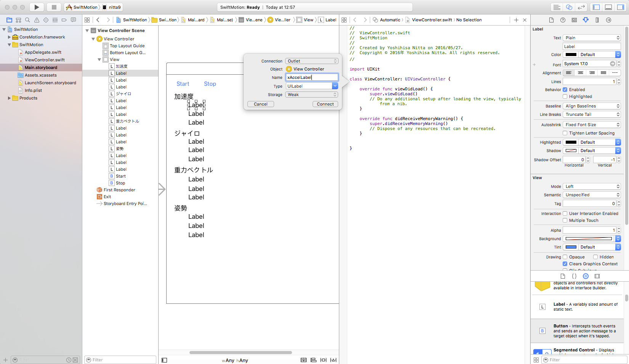Viewport: 629px width, 364px height.
Task: Click the Run (play) button in toolbar
Action: point(37,7)
